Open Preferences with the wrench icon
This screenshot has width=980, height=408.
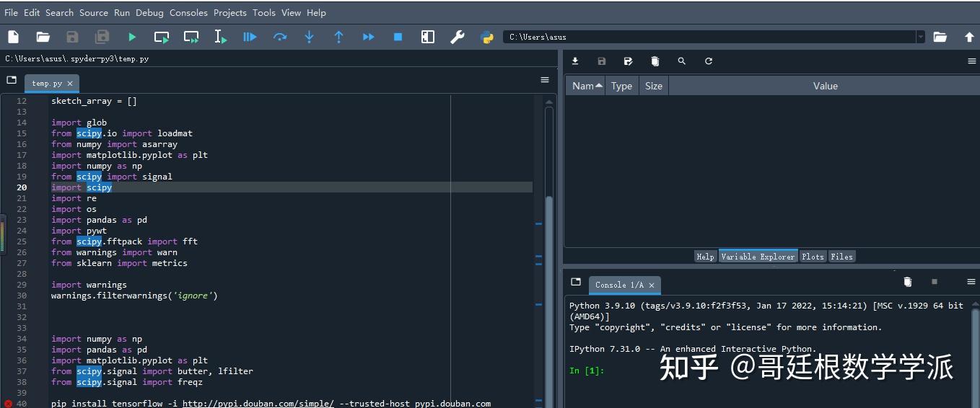tap(458, 37)
